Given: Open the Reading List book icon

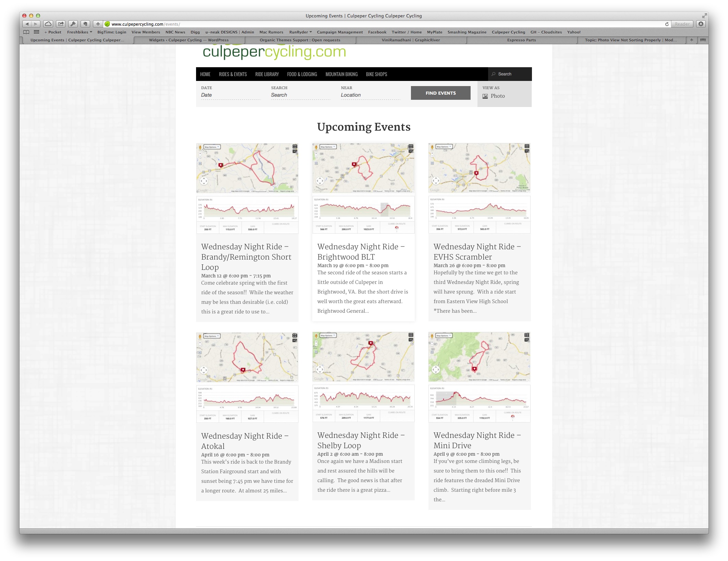Looking at the screenshot, I should pyautogui.click(x=26, y=32).
